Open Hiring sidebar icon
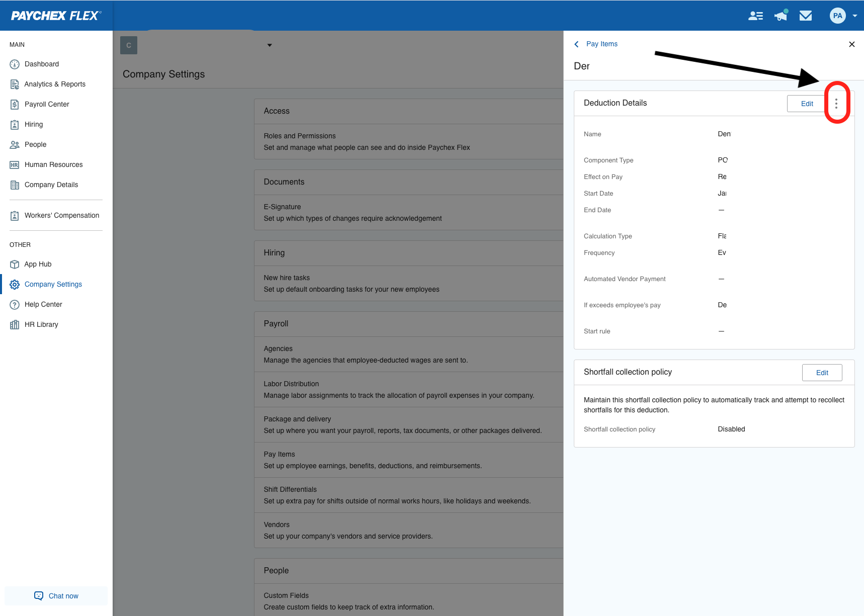This screenshot has height=616, width=864. pyautogui.click(x=15, y=124)
